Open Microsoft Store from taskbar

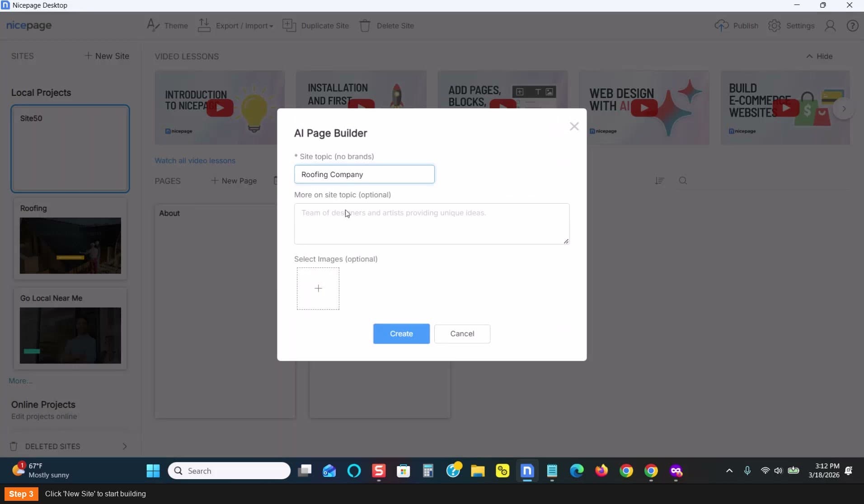tap(403, 471)
